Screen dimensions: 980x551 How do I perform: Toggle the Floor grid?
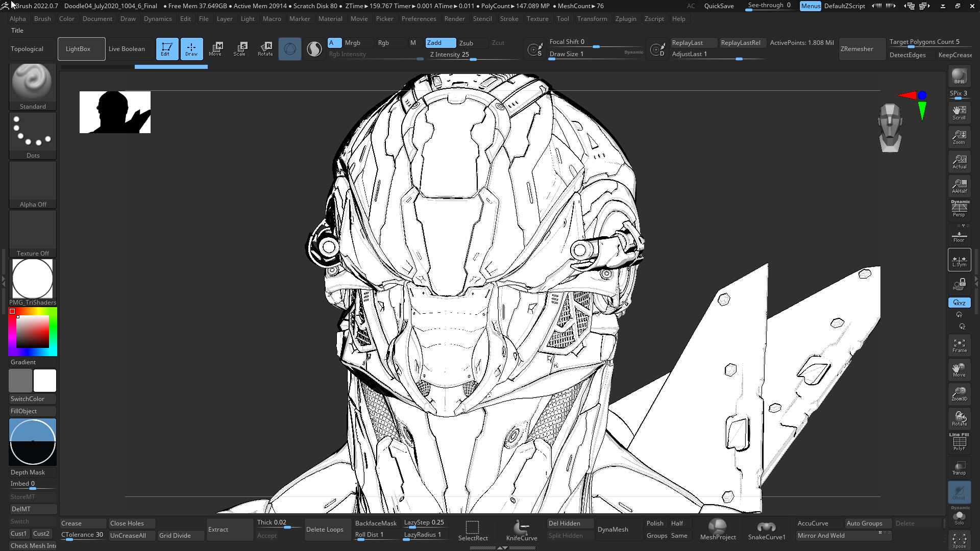[x=959, y=236]
